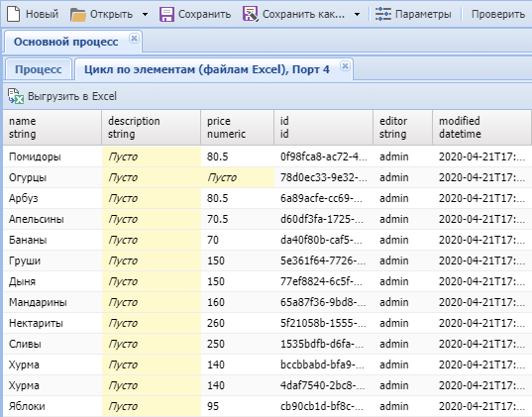The height and width of the screenshot is (417, 532).
Task: Click the New document icon (Новый)
Action: [x=14, y=14]
